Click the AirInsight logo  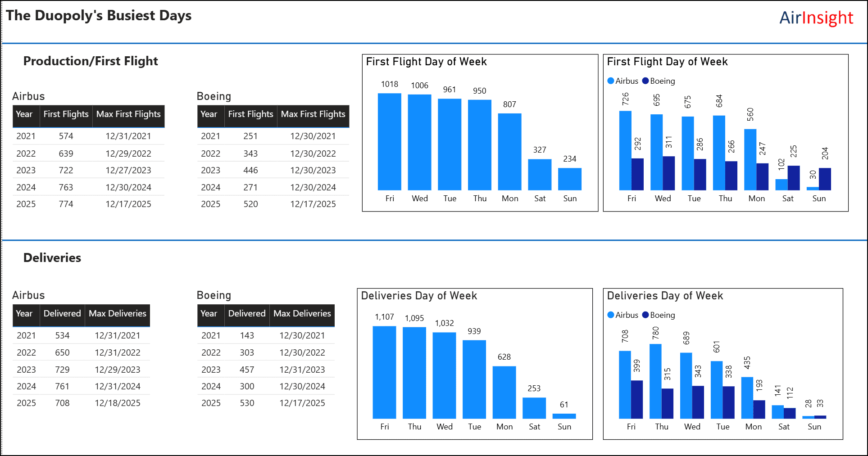[816, 18]
